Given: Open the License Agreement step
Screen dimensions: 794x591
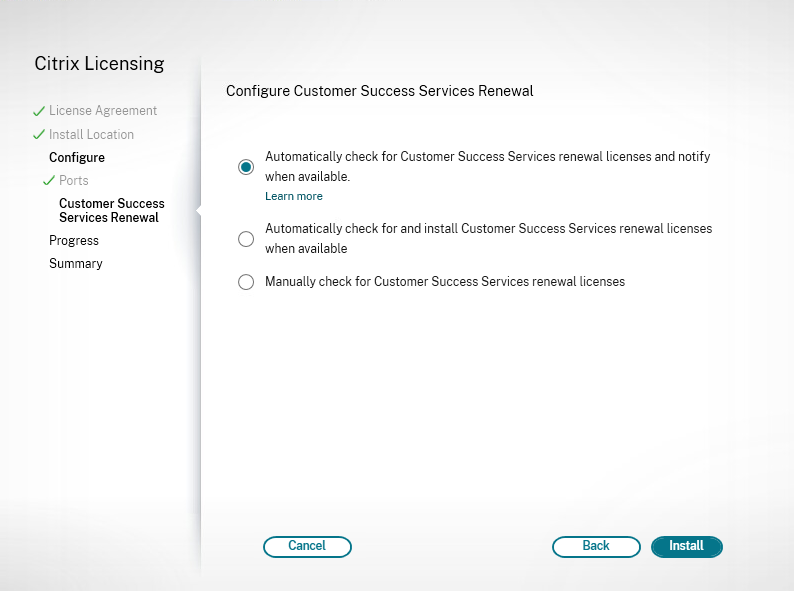Looking at the screenshot, I should point(102,111).
